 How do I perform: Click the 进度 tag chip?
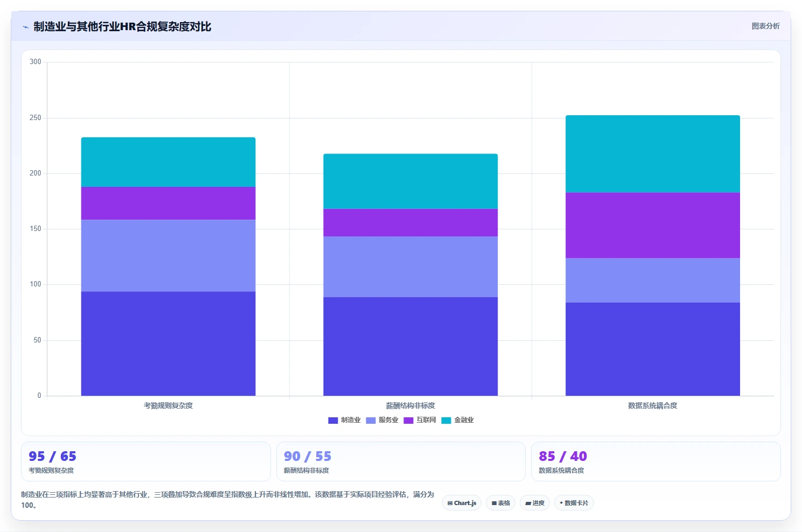(534, 503)
